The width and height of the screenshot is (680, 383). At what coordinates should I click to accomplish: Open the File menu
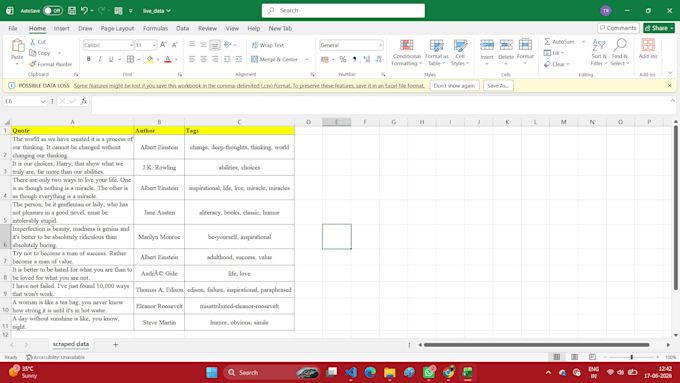tap(13, 28)
